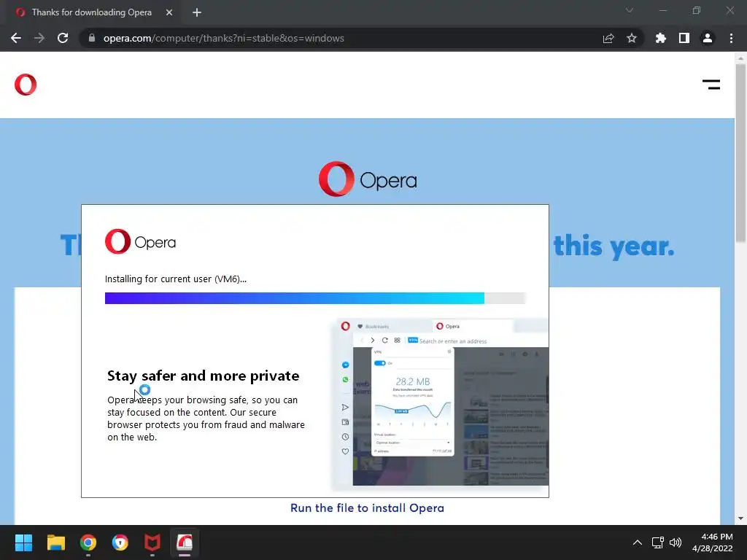Viewport: 747px width, 560px height.
Task: Click the large Opera logo in the banner
Action: pos(368,179)
